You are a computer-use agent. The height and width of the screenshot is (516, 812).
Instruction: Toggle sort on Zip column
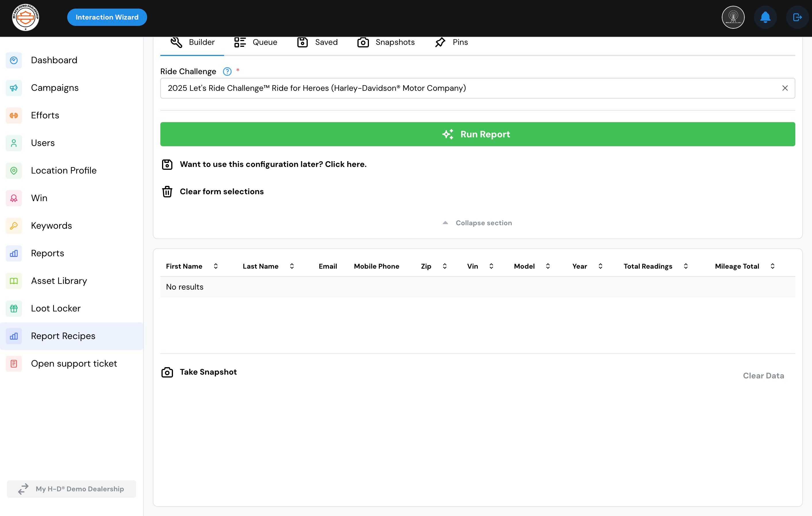point(445,266)
